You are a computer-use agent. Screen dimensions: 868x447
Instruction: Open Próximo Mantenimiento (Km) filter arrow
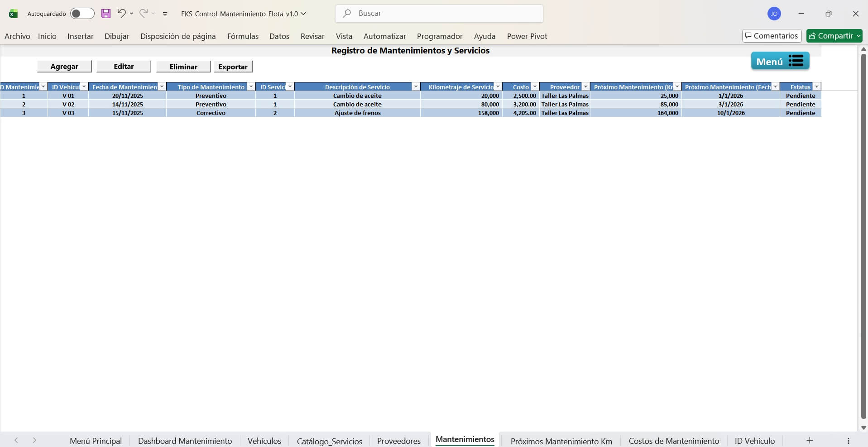click(x=677, y=87)
